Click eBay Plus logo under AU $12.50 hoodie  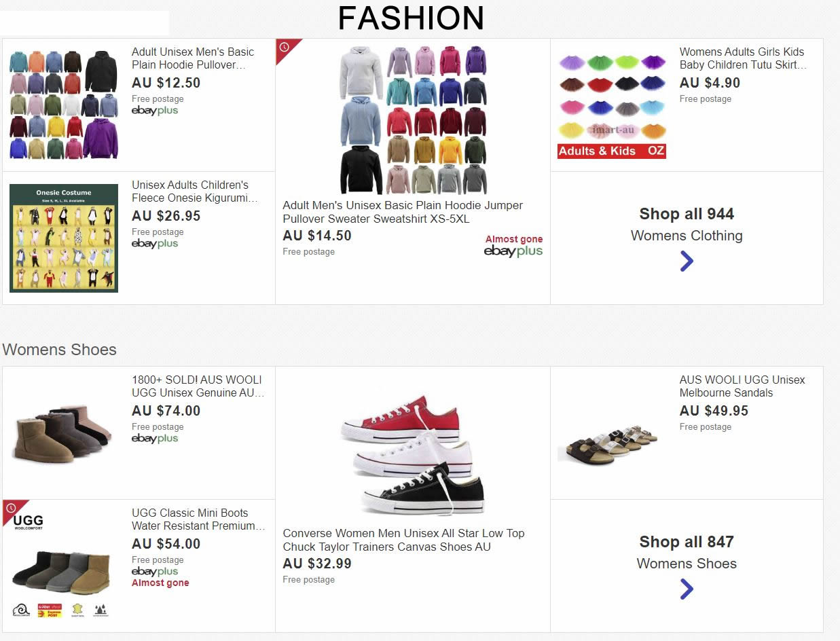pyautogui.click(x=155, y=111)
